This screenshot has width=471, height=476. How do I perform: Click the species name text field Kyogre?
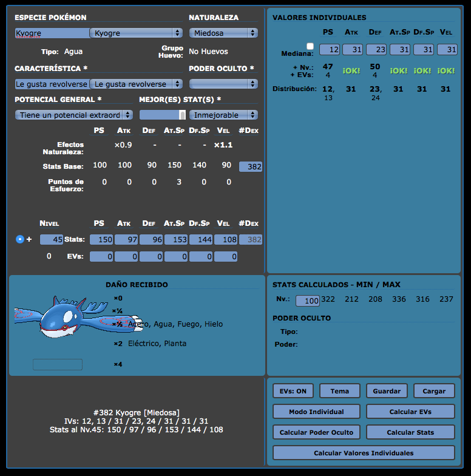click(x=52, y=33)
